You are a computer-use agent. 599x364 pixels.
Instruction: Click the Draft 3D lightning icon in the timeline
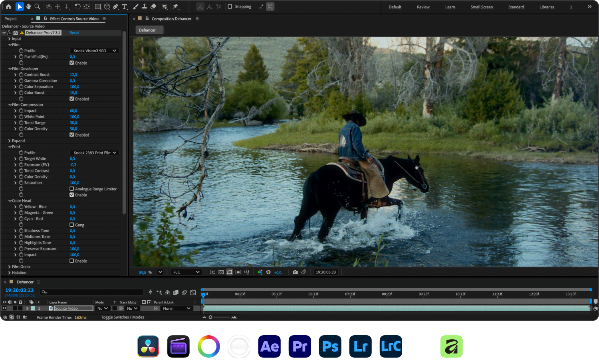pos(150,292)
